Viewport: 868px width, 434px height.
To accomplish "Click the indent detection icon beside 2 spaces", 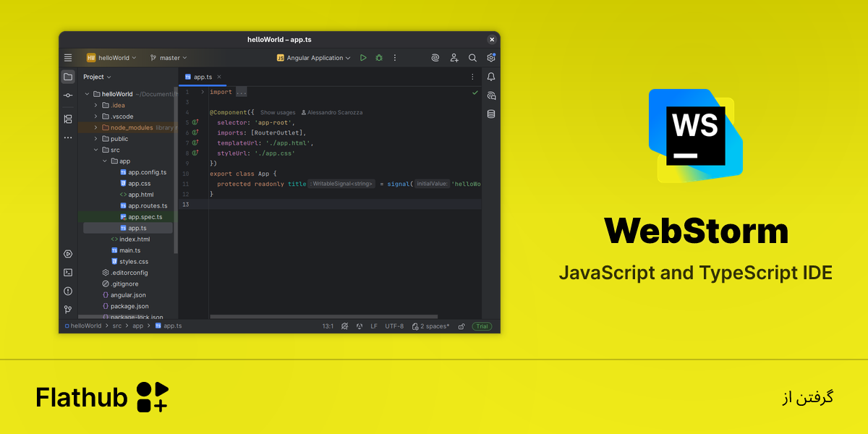I will pos(414,326).
